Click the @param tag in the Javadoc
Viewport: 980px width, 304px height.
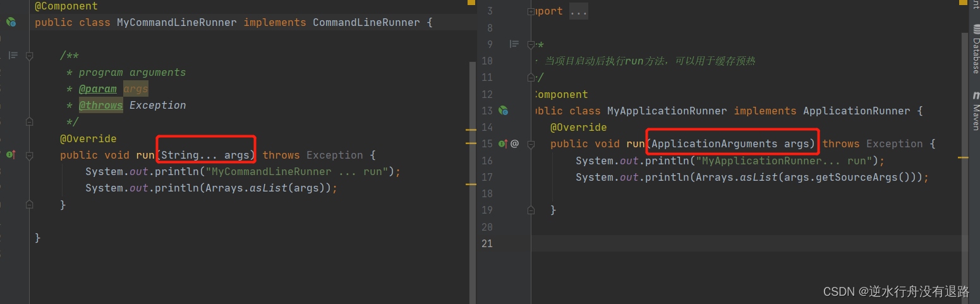click(x=98, y=89)
